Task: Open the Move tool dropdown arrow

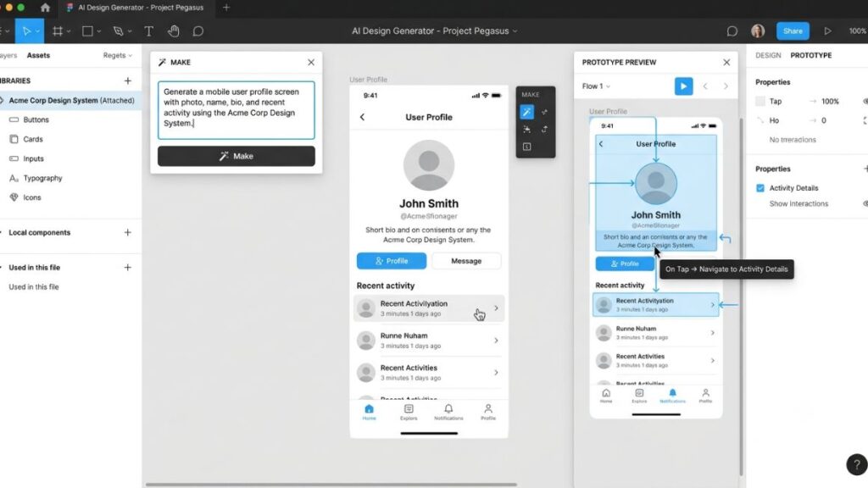Action: pos(37,31)
